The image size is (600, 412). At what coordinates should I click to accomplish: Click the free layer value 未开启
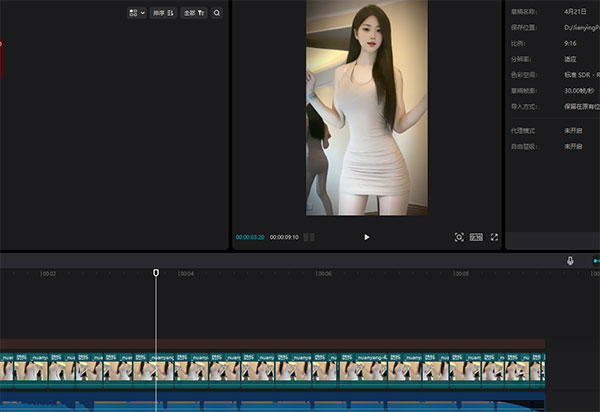tap(573, 147)
